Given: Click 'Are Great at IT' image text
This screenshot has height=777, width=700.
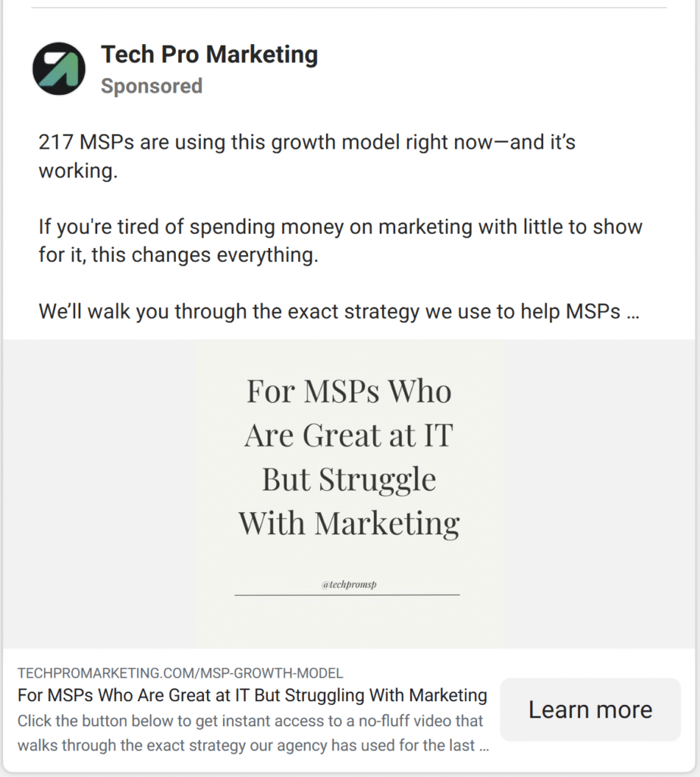Looking at the screenshot, I should tap(349, 436).
